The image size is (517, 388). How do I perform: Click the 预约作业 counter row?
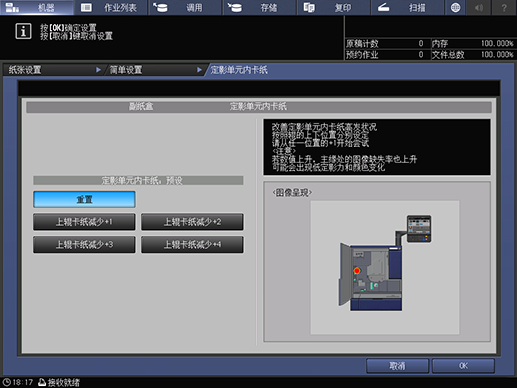[387, 55]
